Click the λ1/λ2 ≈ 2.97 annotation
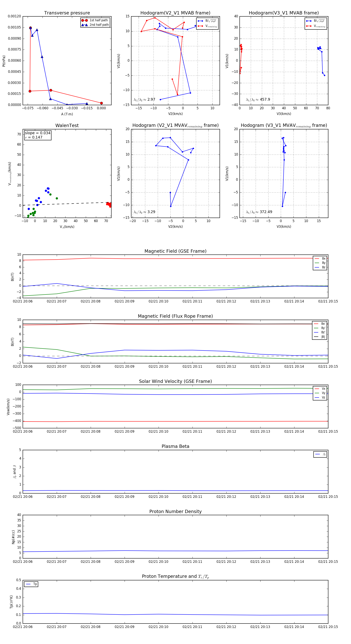The width and height of the screenshot is (351, 644). [x=144, y=100]
